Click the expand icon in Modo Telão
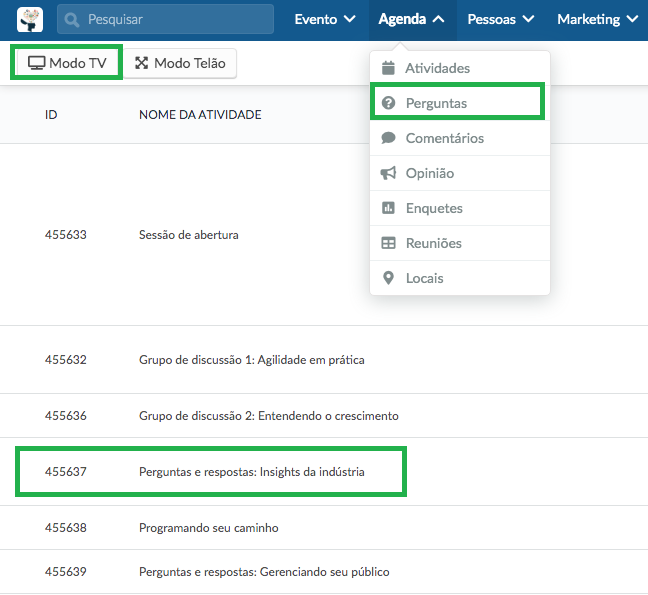Screen dimensions: 648x595 point(142,63)
